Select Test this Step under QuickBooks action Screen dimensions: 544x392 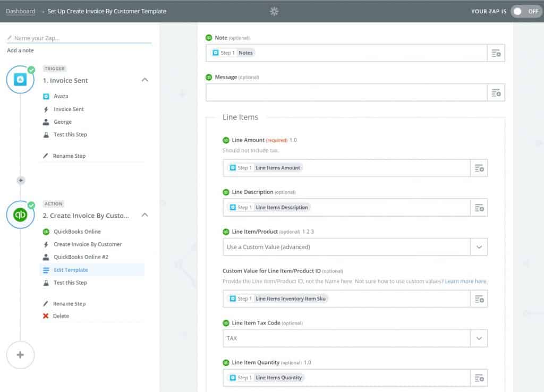[x=70, y=283]
